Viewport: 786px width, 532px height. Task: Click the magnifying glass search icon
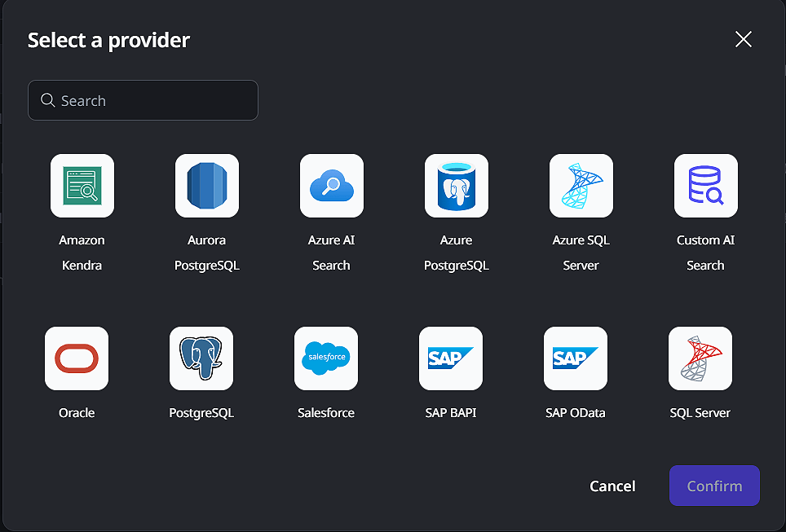pos(48,100)
